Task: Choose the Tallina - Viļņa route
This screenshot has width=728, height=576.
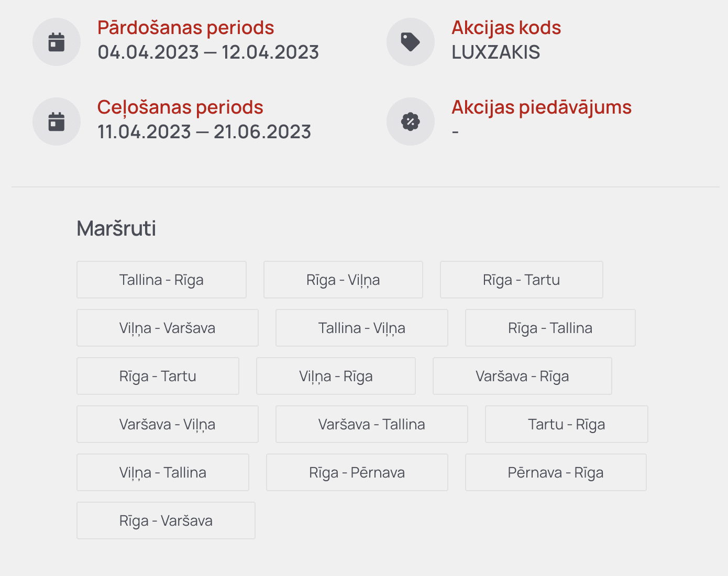Action: click(x=362, y=328)
